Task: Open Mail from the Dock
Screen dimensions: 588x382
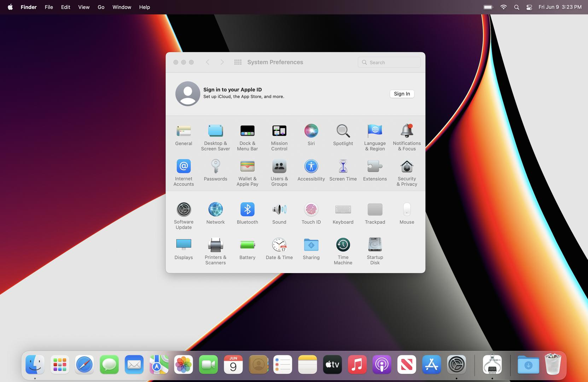Action: tap(134, 365)
